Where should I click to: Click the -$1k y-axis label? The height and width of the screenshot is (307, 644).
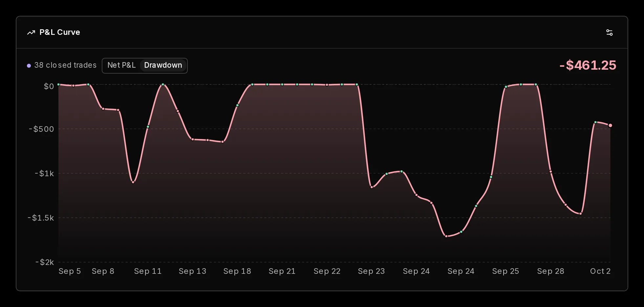(x=44, y=173)
